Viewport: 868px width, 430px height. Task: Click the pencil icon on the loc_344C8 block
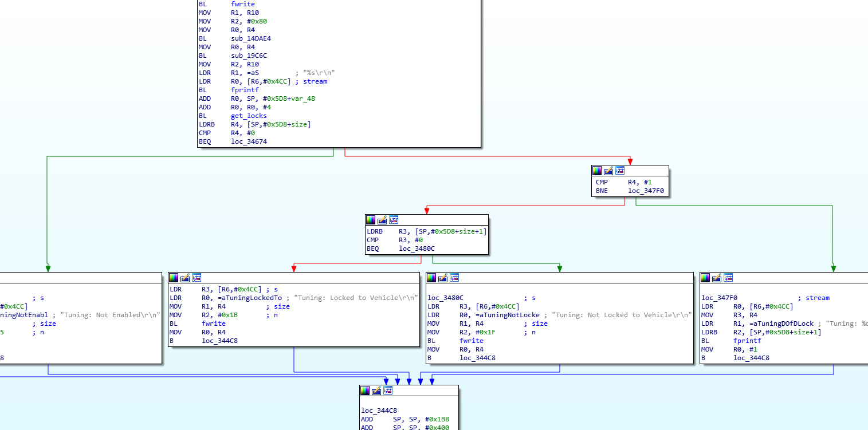pos(376,390)
